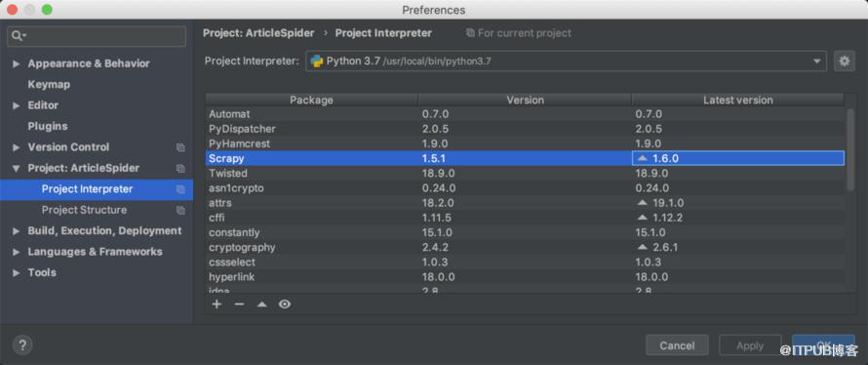Image resolution: width=868 pixels, height=365 pixels.
Task: Select the Twisted package row
Action: (x=525, y=174)
